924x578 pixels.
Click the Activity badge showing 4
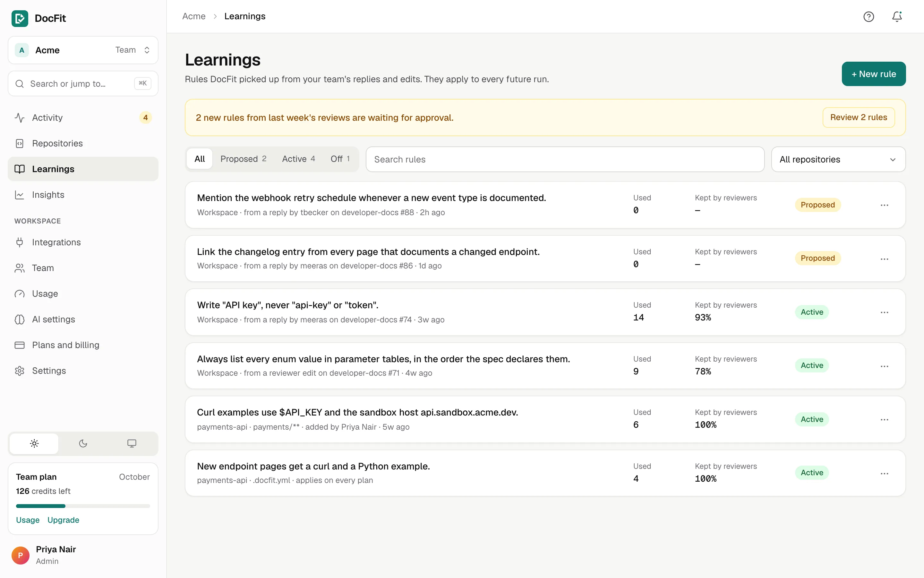coord(145,118)
